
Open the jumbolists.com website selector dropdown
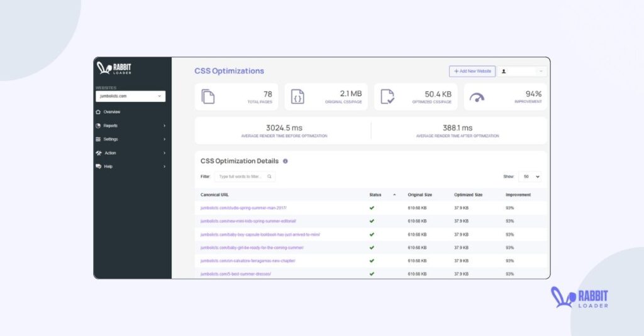131,96
